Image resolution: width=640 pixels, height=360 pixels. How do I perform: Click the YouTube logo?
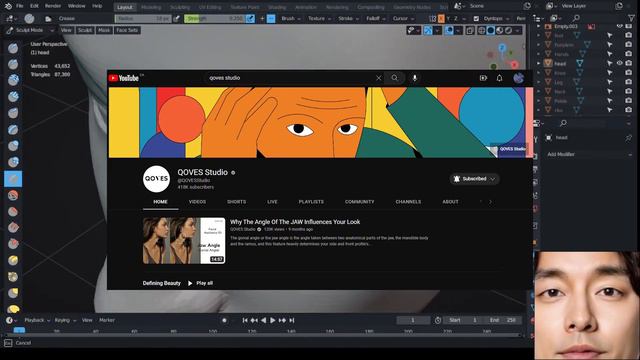click(x=124, y=78)
